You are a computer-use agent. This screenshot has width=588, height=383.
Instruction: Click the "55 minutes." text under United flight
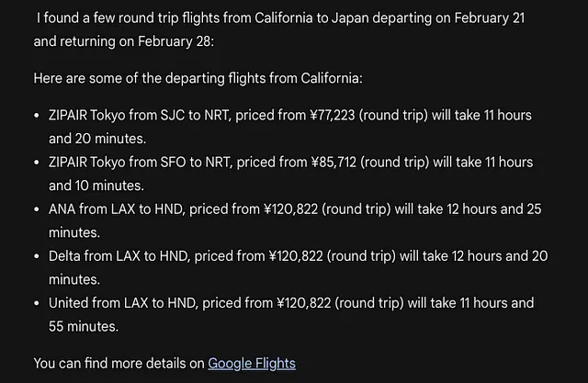pos(84,326)
